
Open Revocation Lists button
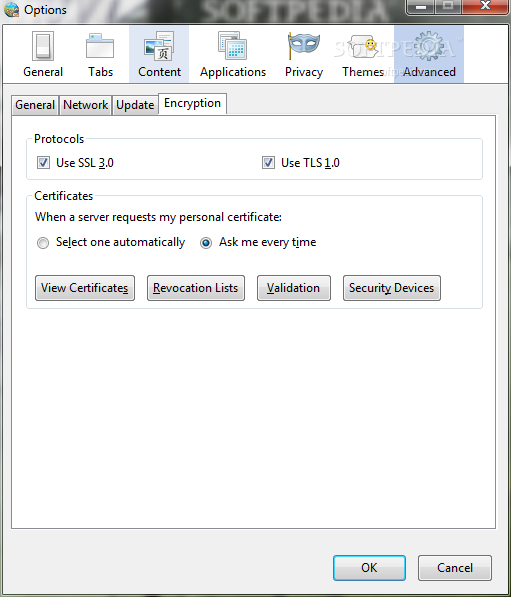pos(196,288)
